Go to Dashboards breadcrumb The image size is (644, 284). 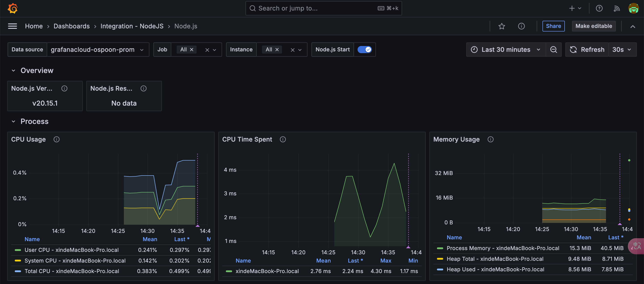point(72,26)
